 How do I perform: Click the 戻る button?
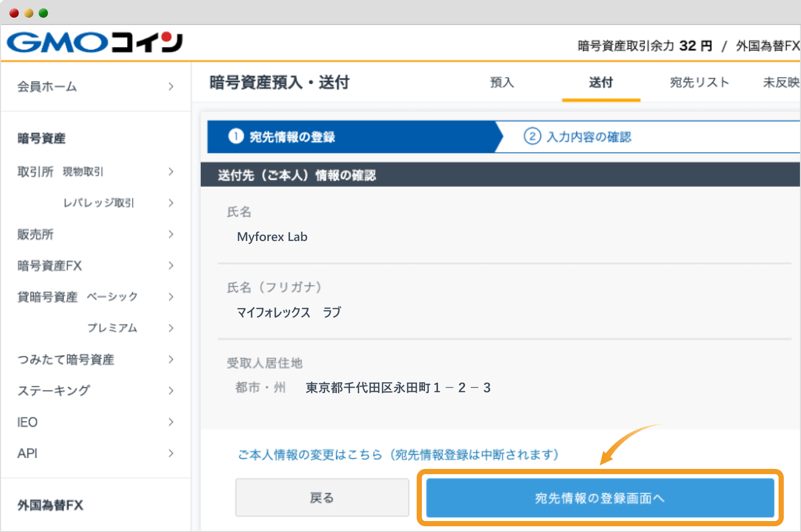[x=322, y=497]
